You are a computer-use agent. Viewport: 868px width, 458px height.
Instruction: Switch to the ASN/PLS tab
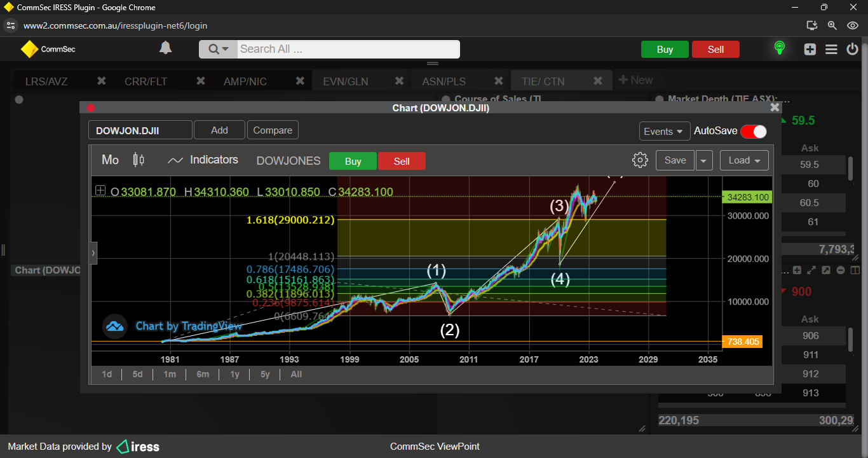pos(444,81)
